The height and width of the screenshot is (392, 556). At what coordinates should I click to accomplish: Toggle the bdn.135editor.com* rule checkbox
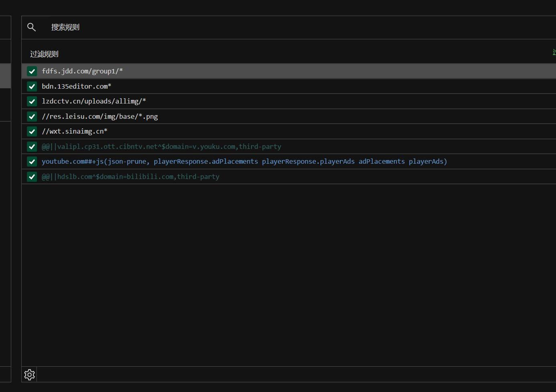coord(32,86)
